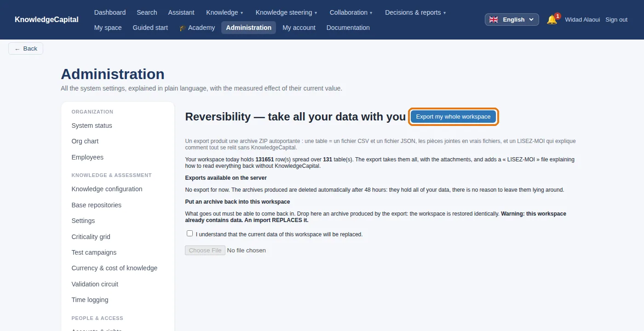Open the notifications bell icon
This screenshot has height=331, width=644.
pyautogui.click(x=552, y=19)
